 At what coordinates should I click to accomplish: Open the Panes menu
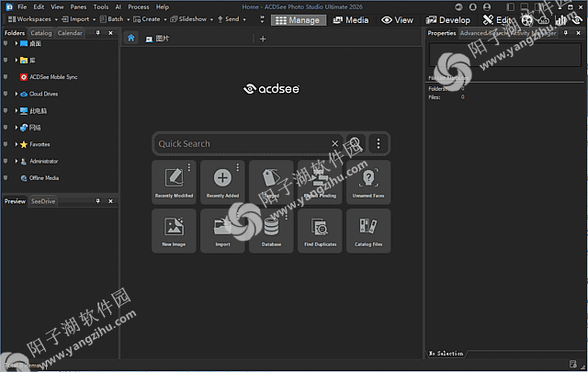(x=78, y=6)
